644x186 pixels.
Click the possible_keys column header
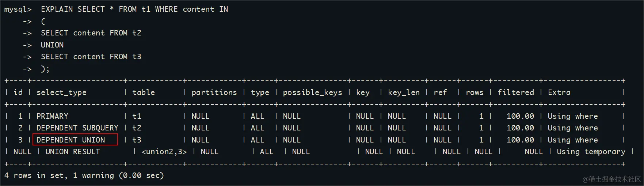pyautogui.click(x=312, y=92)
